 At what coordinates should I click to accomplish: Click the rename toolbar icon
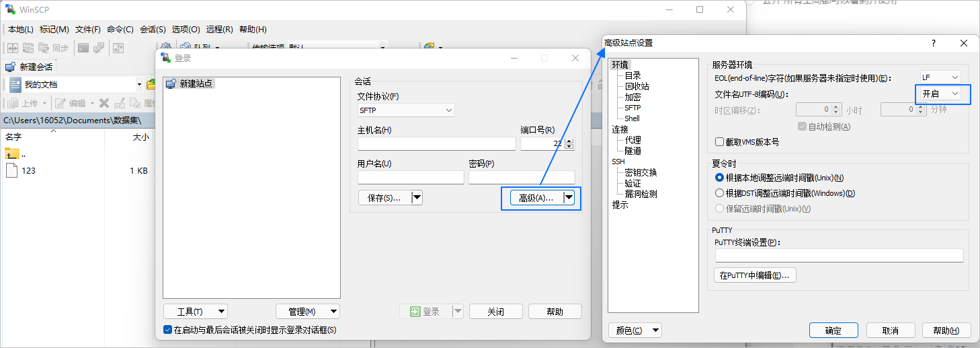[120, 103]
